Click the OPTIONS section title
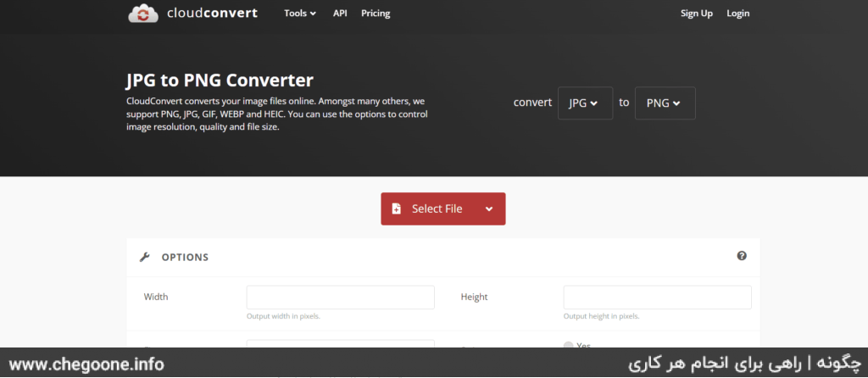The width and height of the screenshot is (868, 378). 185,258
